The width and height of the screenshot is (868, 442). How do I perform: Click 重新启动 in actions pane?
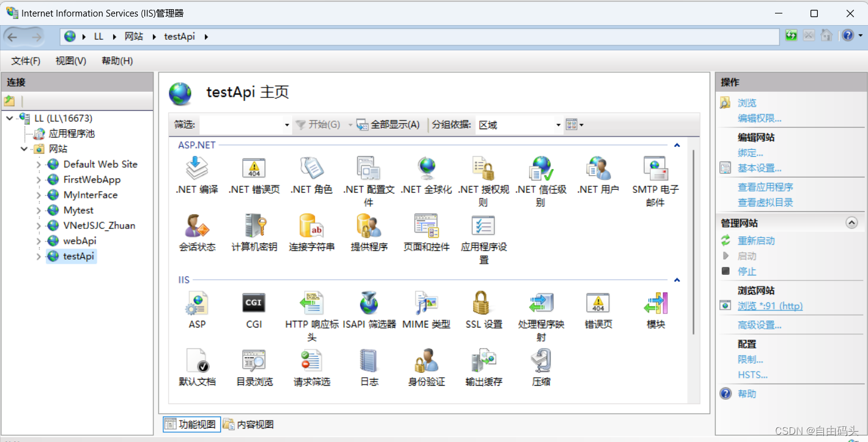pyautogui.click(x=756, y=241)
